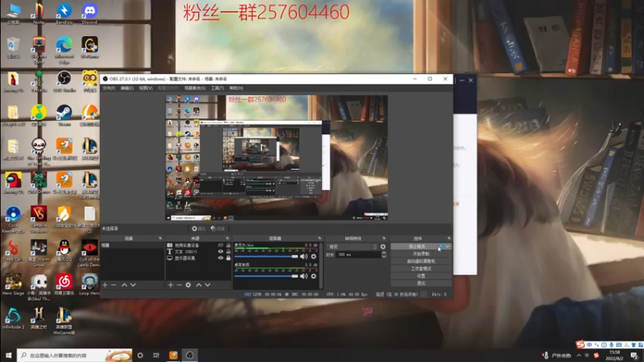Open the Tools menu in OBS
This screenshot has height=362, width=644.
click(217, 88)
